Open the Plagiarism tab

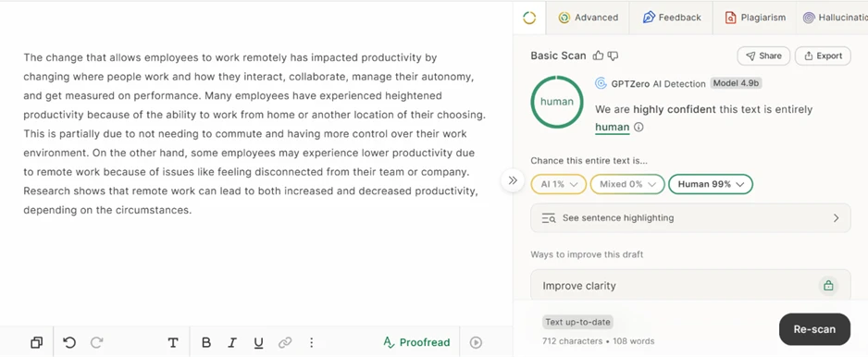[755, 18]
